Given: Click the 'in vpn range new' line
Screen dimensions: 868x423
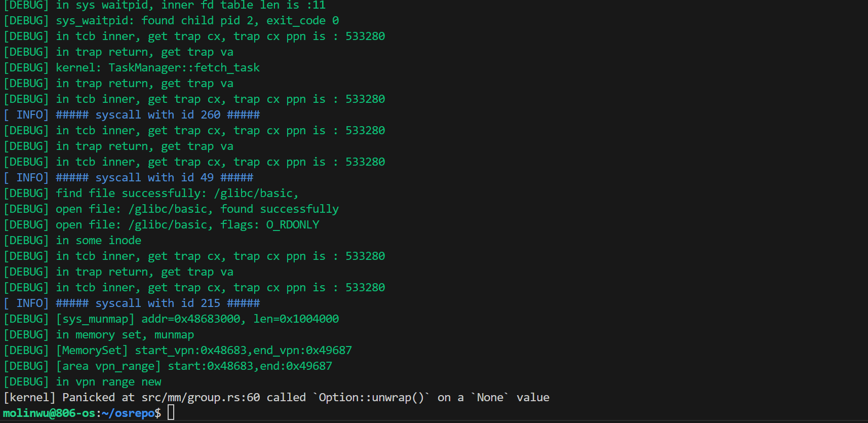Looking at the screenshot, I should click(108, 382).
